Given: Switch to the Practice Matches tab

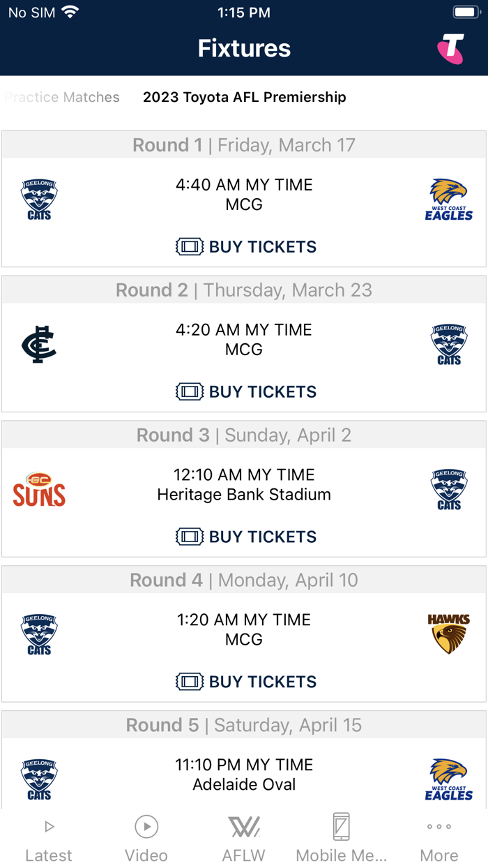Looking at the screenshot, I should [x=61, y=97].
